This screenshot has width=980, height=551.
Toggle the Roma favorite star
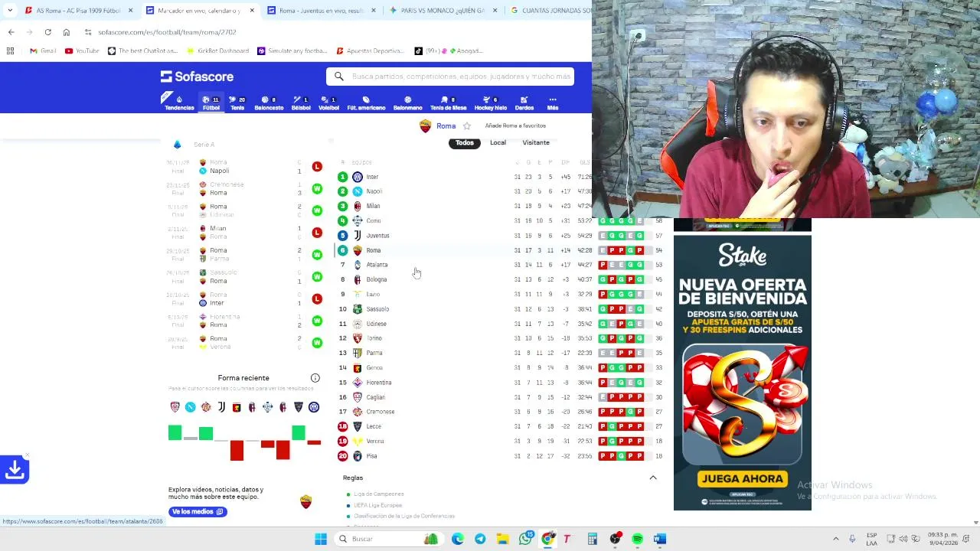point(466,126)
